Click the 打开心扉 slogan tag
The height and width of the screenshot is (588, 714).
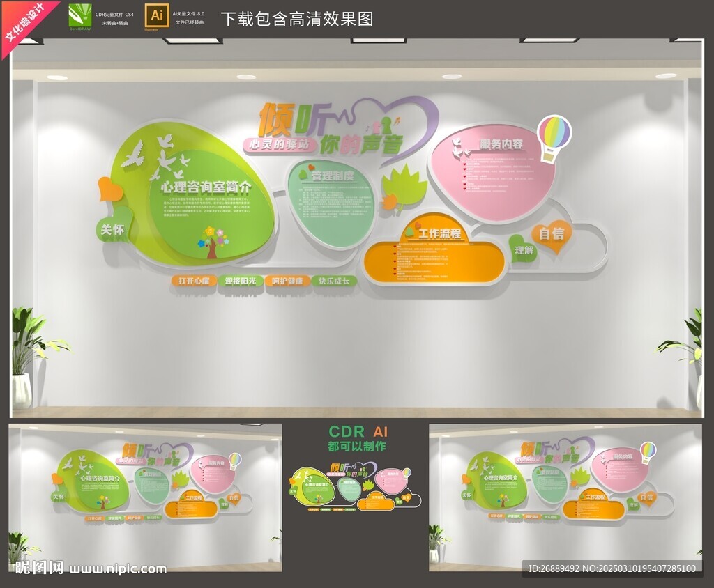(194, 281)
